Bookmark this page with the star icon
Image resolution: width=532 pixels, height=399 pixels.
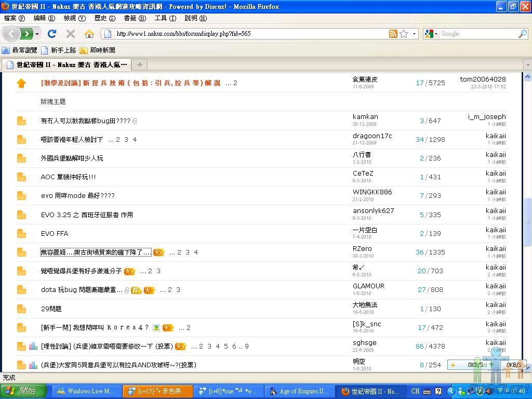point(404,34)
